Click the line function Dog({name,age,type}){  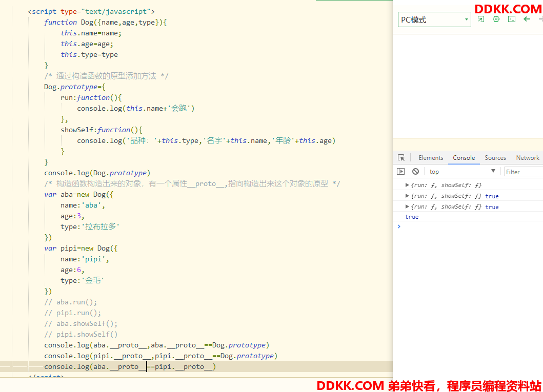point(105,22)
